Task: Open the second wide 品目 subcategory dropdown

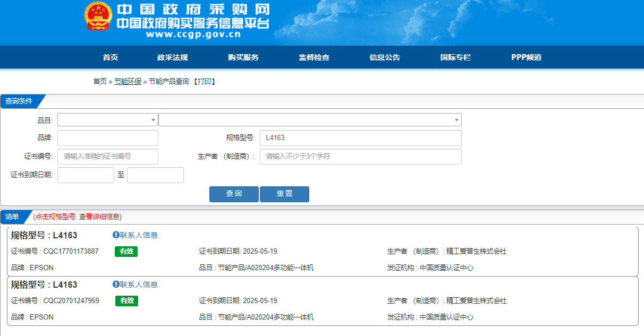Action: [310, 119]
